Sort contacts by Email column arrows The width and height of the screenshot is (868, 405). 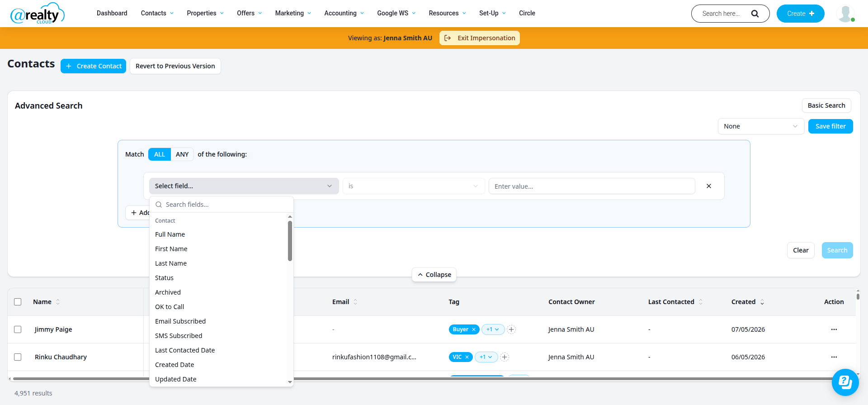(x=355, y=302)
